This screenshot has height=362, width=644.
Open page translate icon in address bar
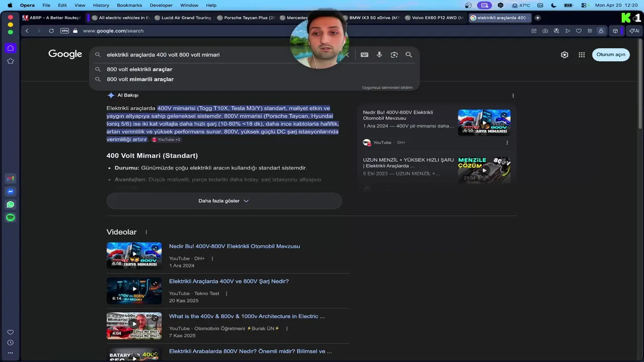556,31
